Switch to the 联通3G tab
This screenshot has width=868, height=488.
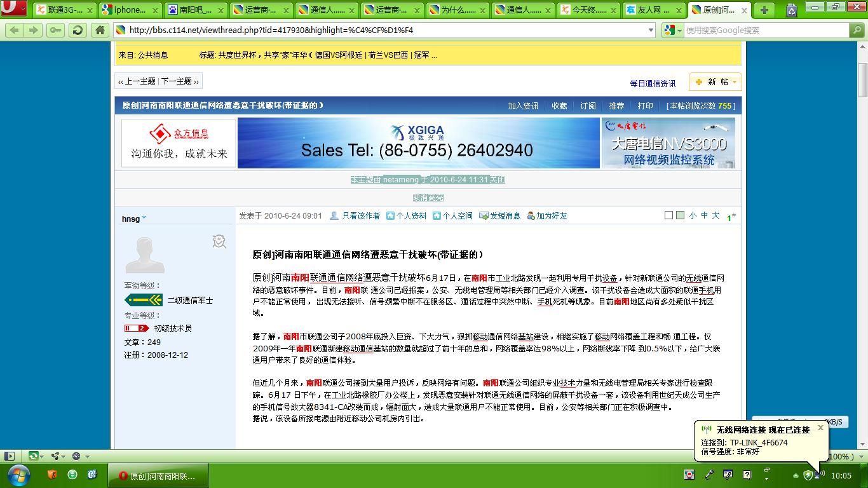click(x=65, y=10)
